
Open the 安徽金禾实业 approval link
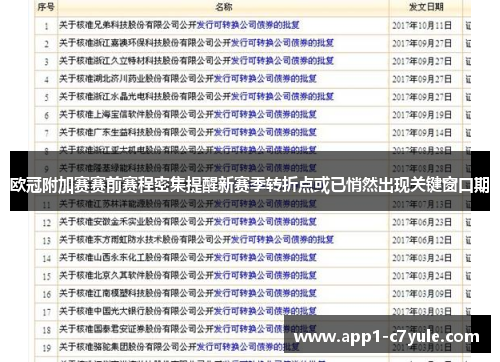[188, 222]
